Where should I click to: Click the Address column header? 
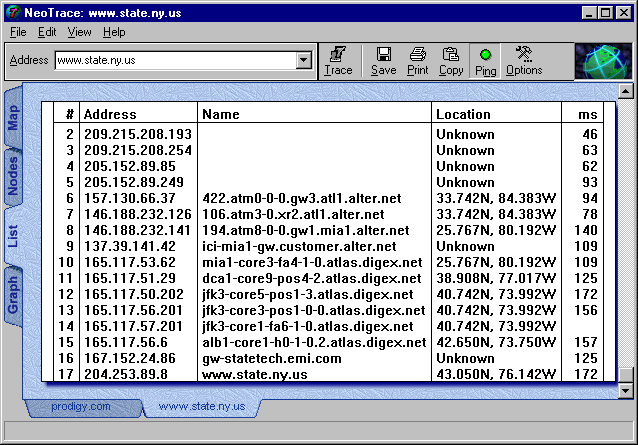pos(138,114)
